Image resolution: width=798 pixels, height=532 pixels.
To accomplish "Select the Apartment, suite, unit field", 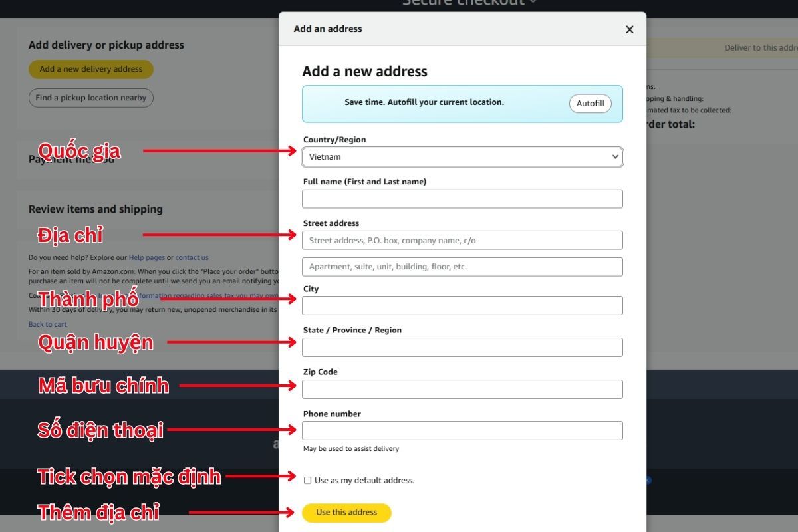I will tap(462, 267).
